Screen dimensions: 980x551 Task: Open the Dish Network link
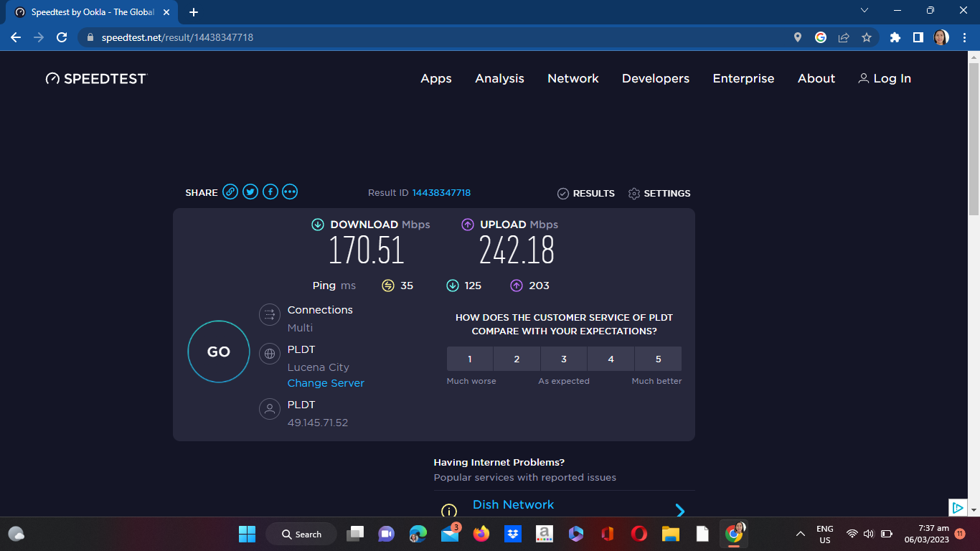(513, 504)
